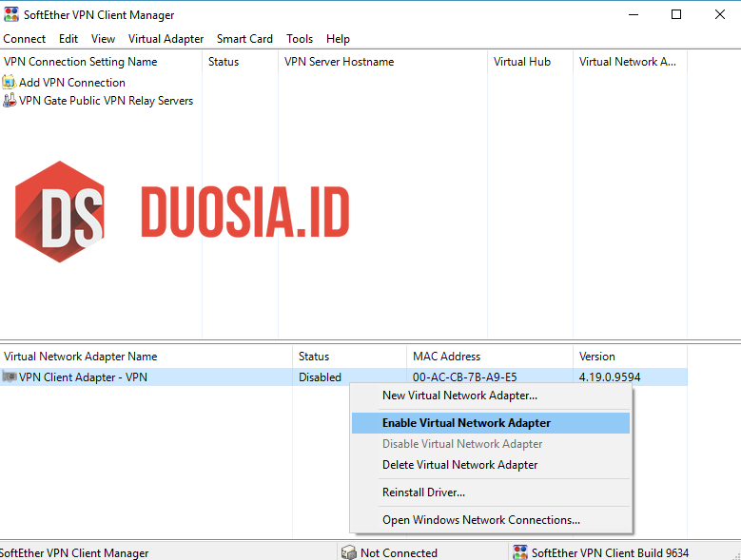Image resolution: width=741 pixels, height=560 pixels.
Task: Select Reinstall Driver... option
Action: coord(491,492)
